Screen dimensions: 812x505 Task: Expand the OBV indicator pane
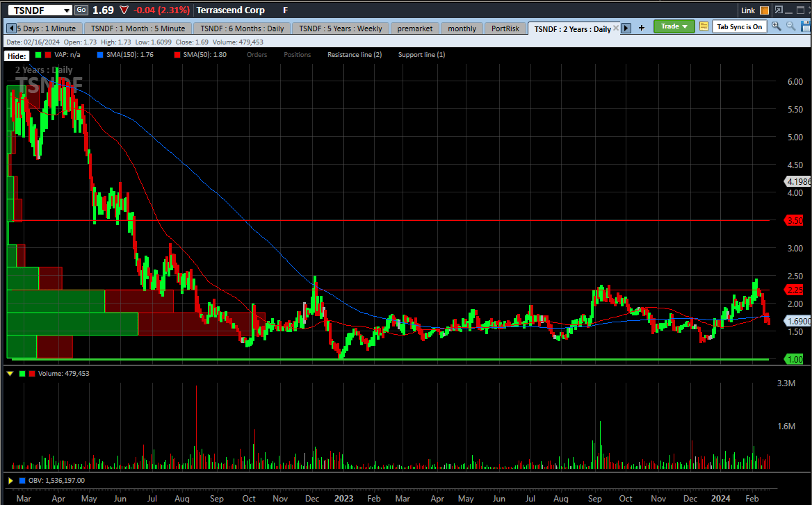click(9, 480)
